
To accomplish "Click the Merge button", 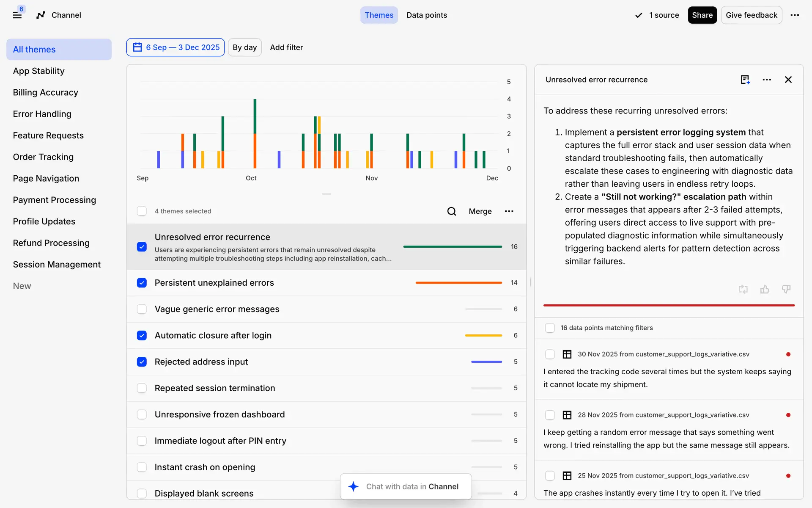I will tap(480, 211).
